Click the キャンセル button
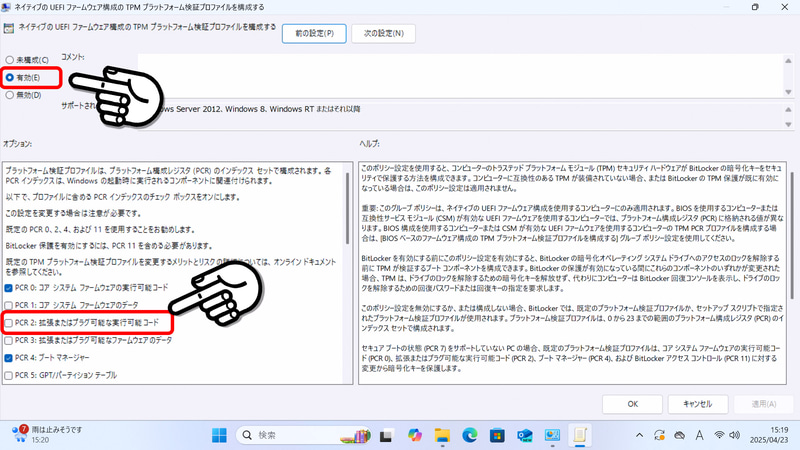Screen dimensions: 800x450 (x=697, y=404)
